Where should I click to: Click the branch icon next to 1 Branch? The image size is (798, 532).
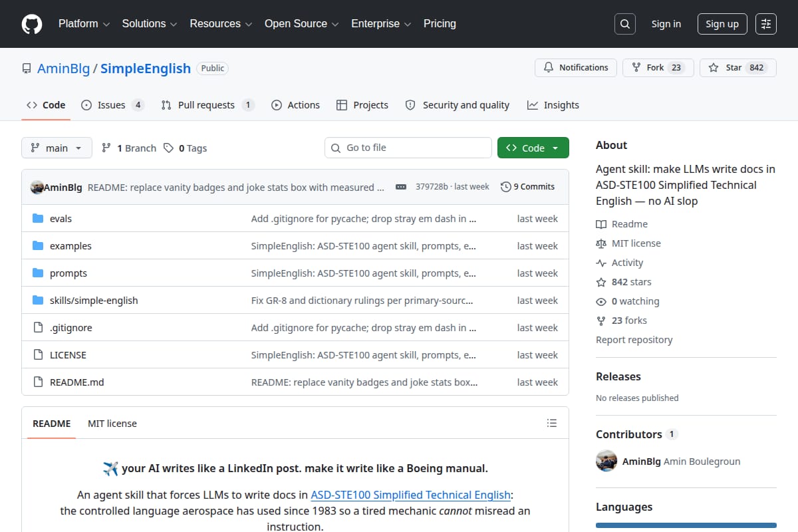click(x=106, y=148)
